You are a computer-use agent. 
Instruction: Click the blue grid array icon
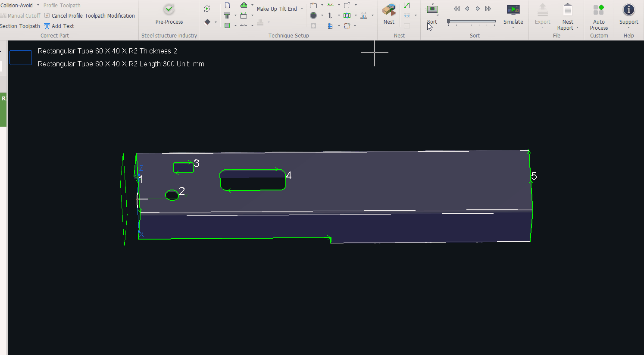pos(330,26)
